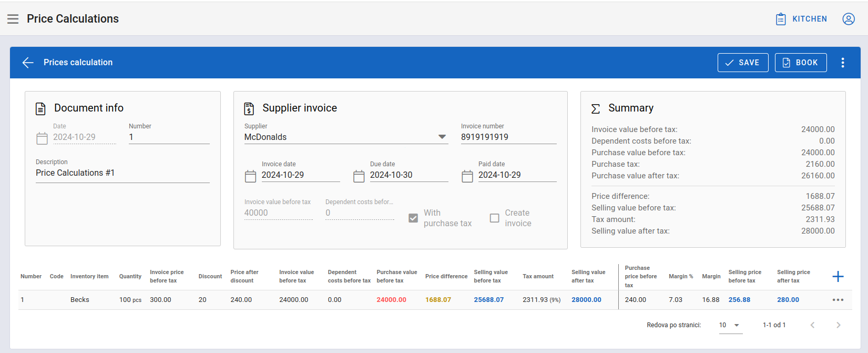Open the Invoice date calendar icon

251,176
